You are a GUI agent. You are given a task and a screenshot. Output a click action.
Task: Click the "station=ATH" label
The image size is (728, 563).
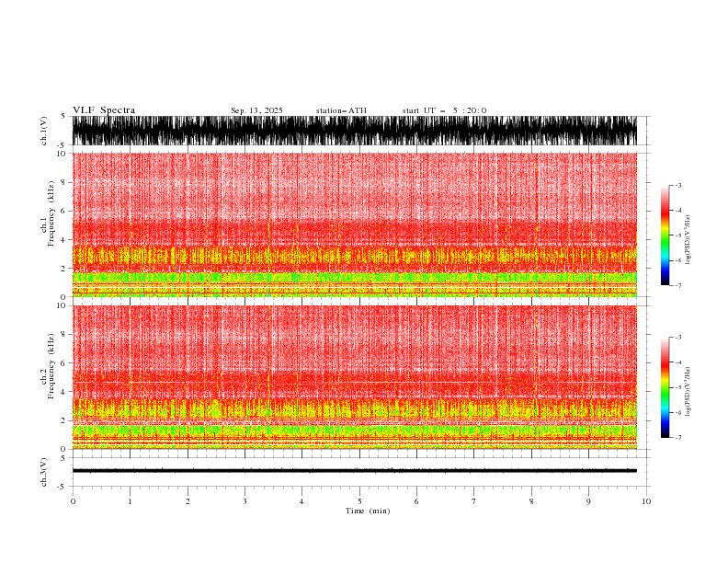point(341,110)
